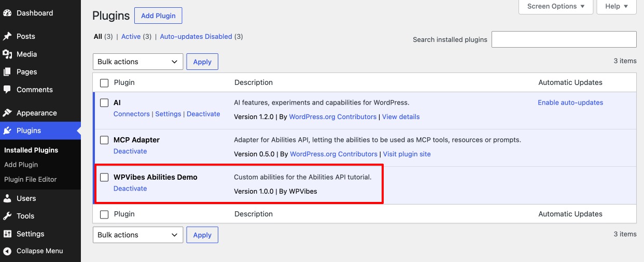Click the top Apply button

tap(202, 62)
